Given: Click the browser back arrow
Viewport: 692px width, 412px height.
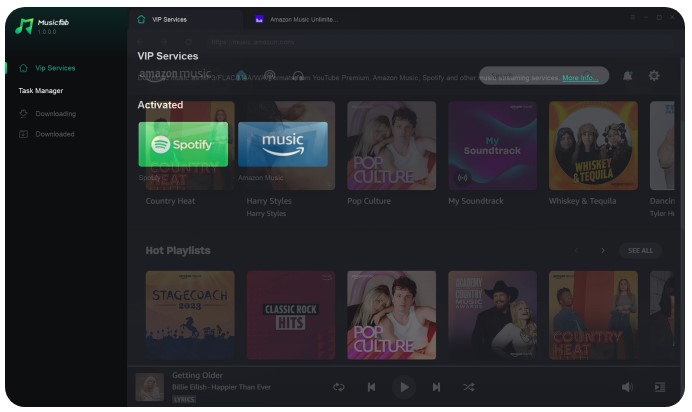Looking at the screenshot, I should pyautogui.click(x=140, y=42).
